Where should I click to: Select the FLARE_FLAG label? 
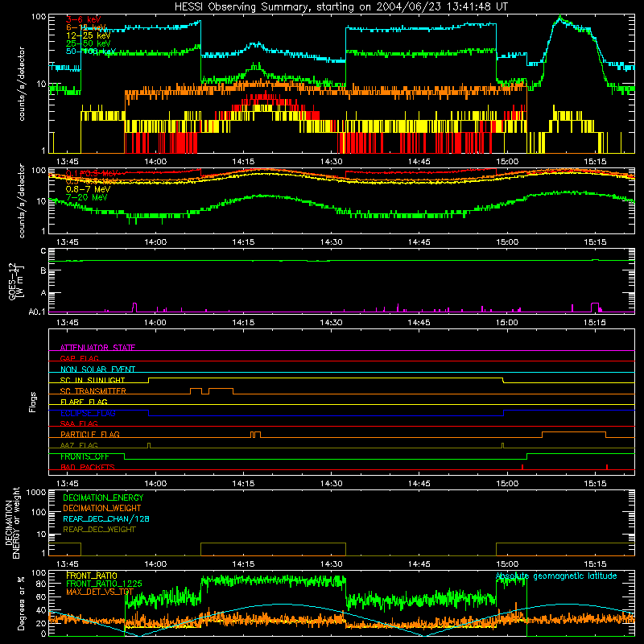click(84, 402)
